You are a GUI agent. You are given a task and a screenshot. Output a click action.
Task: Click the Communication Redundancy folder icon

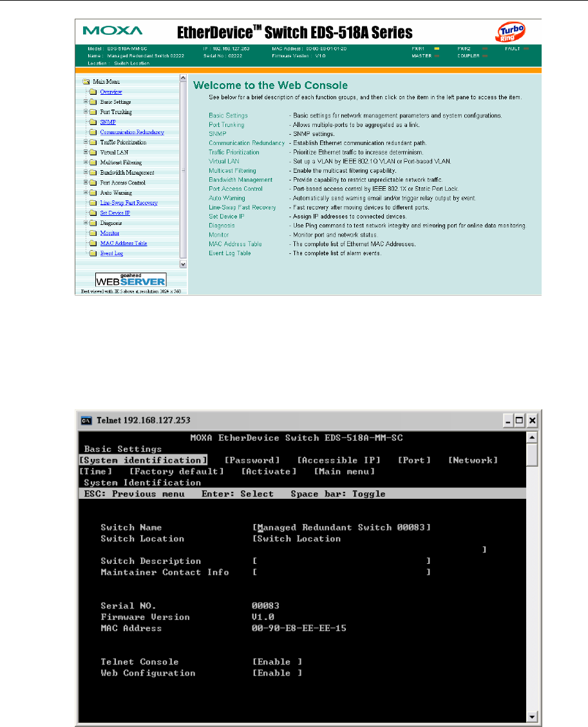[93, 132]
